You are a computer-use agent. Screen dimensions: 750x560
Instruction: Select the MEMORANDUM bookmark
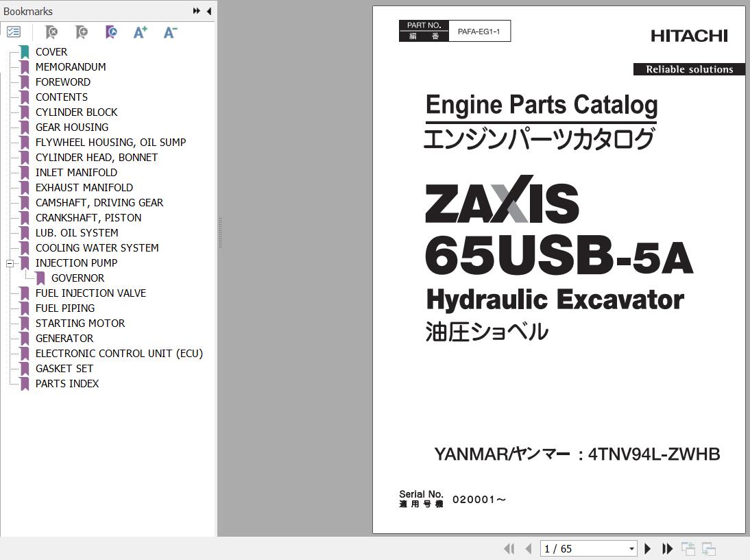71,67
